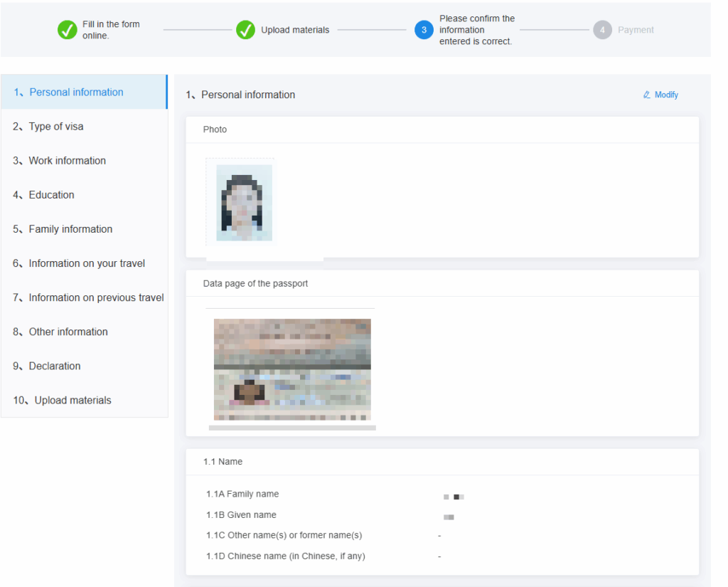Click the pencil icon next to Modify
Image resolution: width=728 pixels, height=587 pixels.
point(647,95)
